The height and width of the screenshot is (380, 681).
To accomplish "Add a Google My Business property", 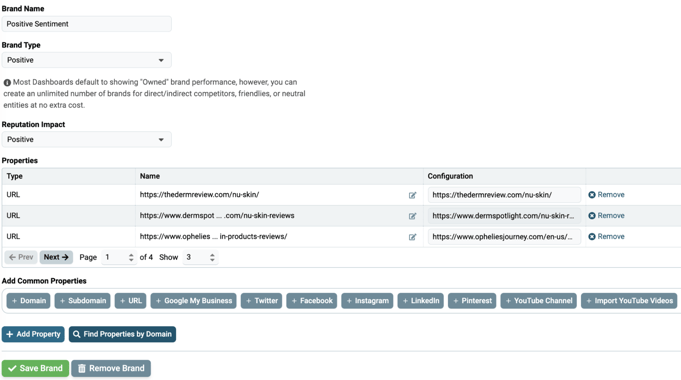I will tap(193, 301).
